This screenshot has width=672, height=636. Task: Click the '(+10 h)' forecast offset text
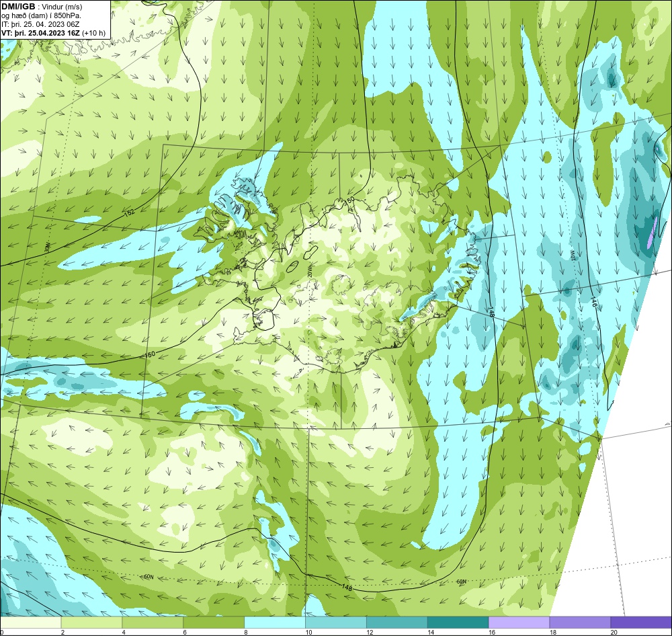coord(94,32)
